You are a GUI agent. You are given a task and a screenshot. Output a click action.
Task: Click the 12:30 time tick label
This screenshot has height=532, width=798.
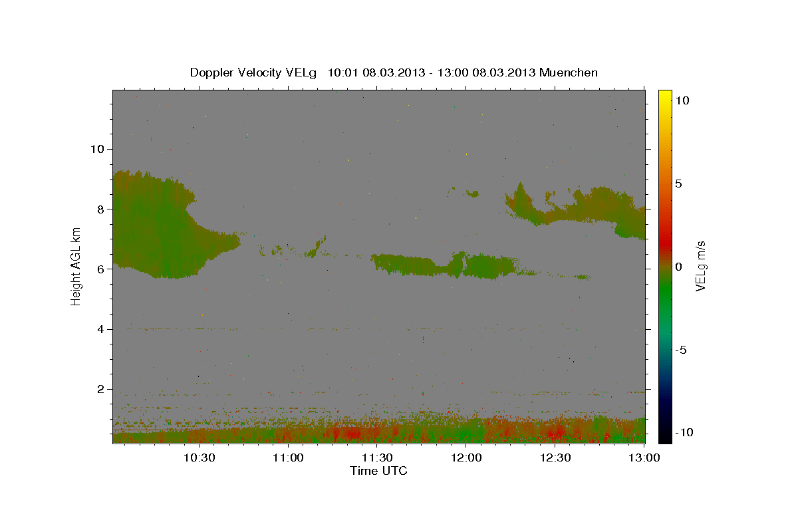[x=555, y=458]
